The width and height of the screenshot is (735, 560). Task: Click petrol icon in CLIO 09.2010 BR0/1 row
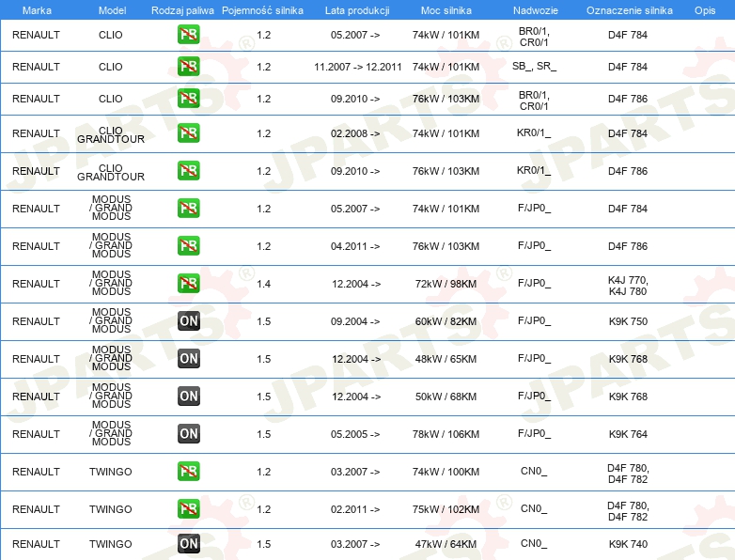click(188, 99)
